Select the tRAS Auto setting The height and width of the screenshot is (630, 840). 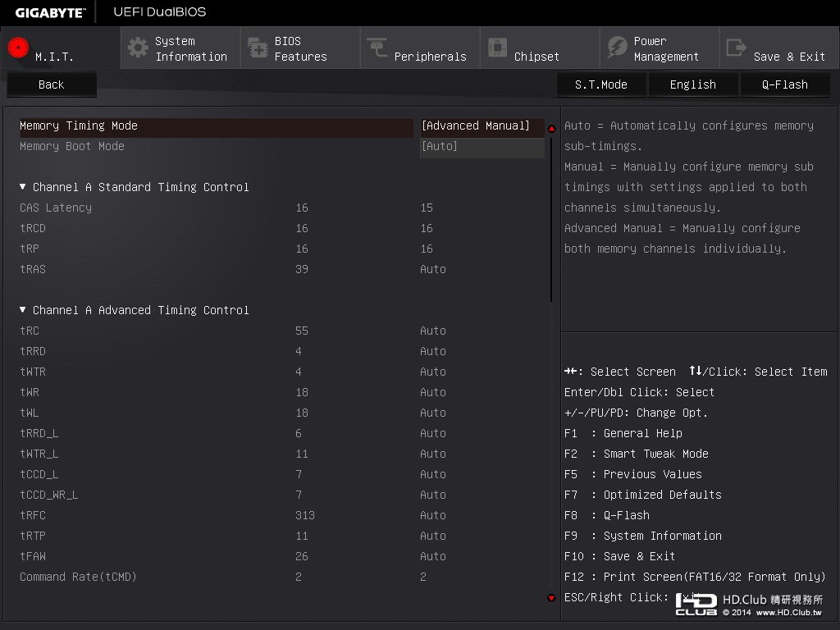coord(433,269)
